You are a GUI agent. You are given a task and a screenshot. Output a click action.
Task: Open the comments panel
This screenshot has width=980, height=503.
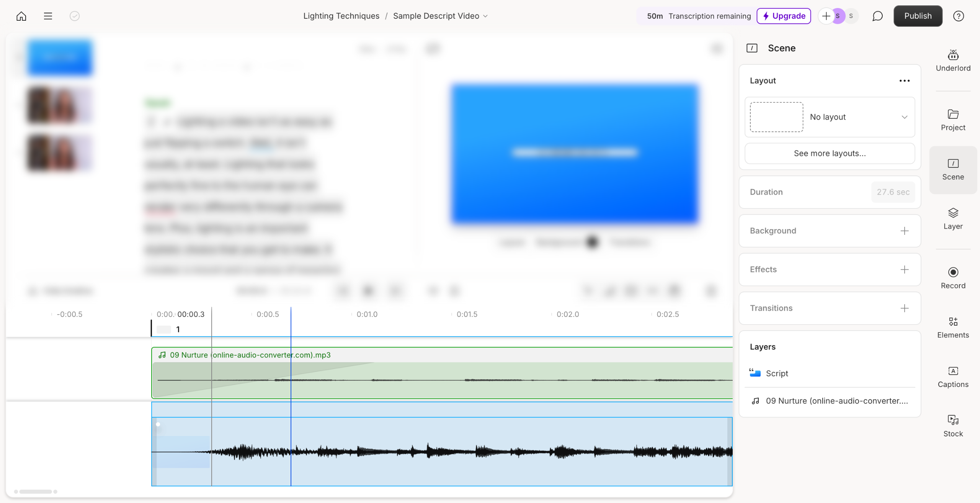877,16
